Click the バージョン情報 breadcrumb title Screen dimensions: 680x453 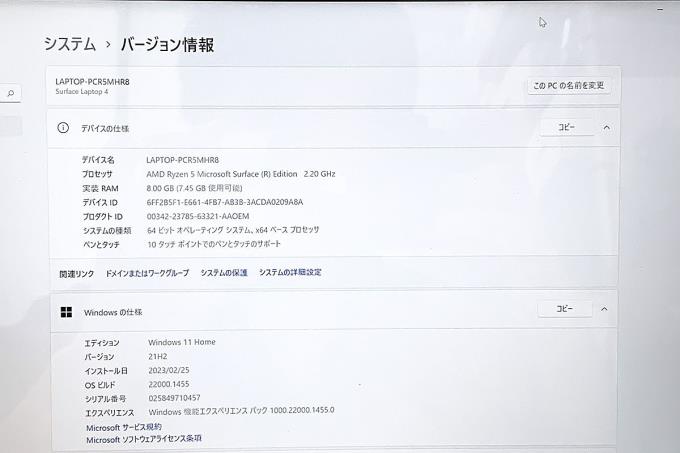pyautogui.click(x=167, y=45)
